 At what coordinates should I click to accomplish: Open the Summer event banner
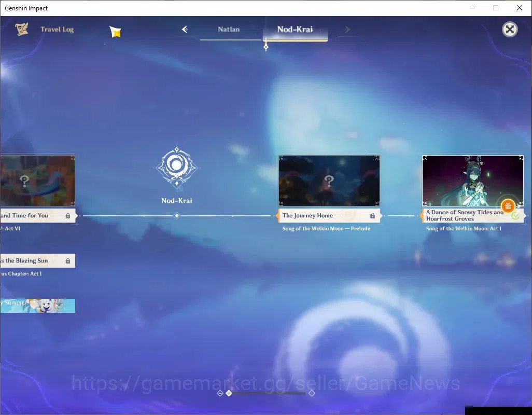pos(37,306)
